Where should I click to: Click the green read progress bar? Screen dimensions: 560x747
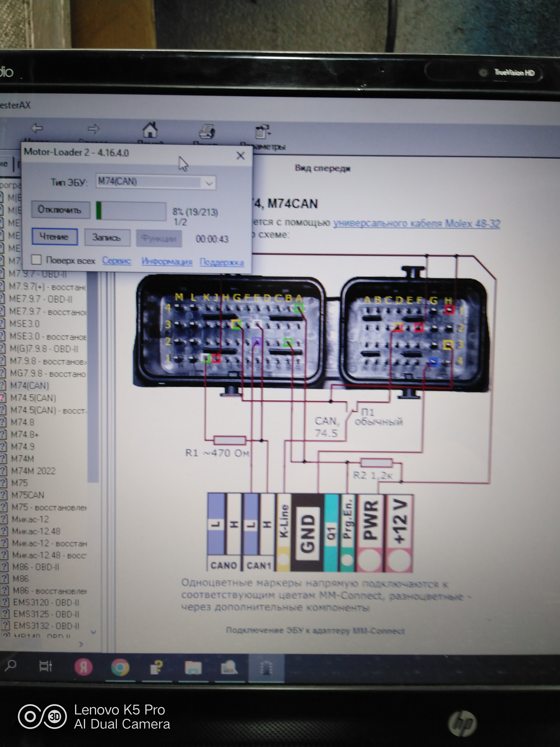(131, 211)
